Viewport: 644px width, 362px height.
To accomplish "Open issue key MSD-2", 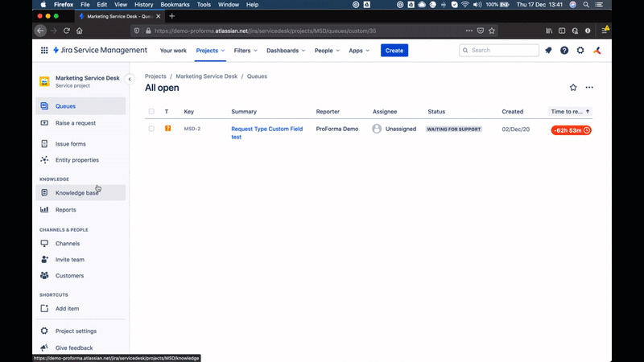I will point(192,129).
